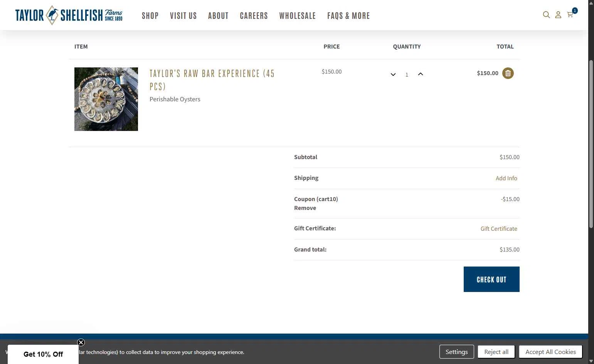Open Taylor's Raw Bar Experience product link
This screenshot has height=364, width=594.
click(x=212, y=80)
